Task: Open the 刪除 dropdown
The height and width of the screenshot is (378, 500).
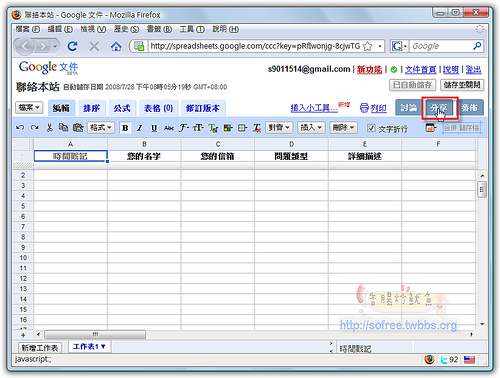Action: pos(344,127)
